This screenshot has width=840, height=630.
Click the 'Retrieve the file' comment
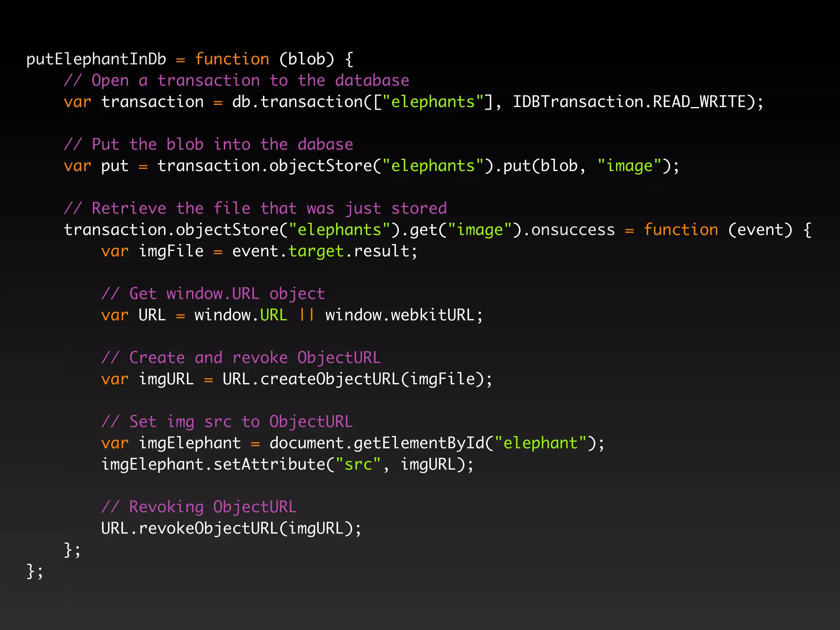tap(255, 209)
